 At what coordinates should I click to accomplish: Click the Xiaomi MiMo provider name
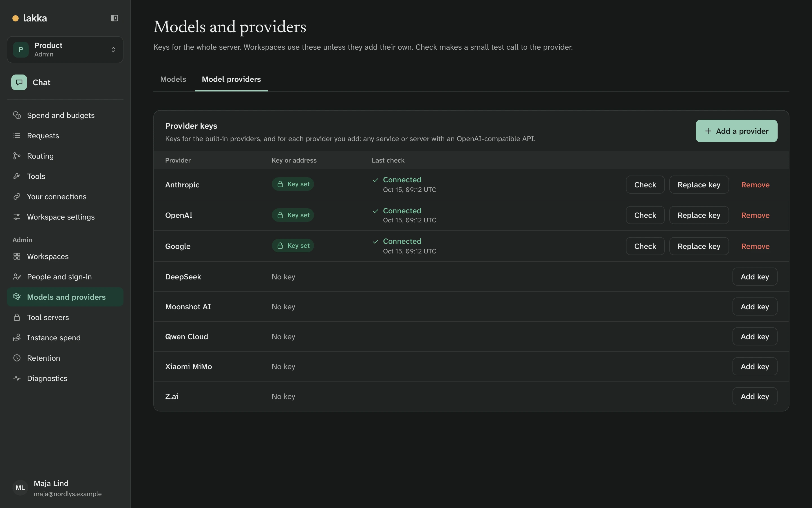[x=189, y=366]
